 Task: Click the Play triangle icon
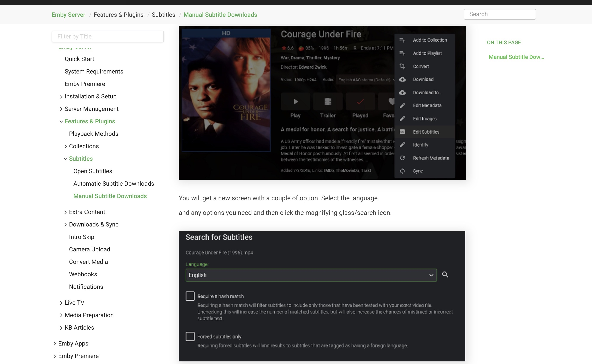296,102
